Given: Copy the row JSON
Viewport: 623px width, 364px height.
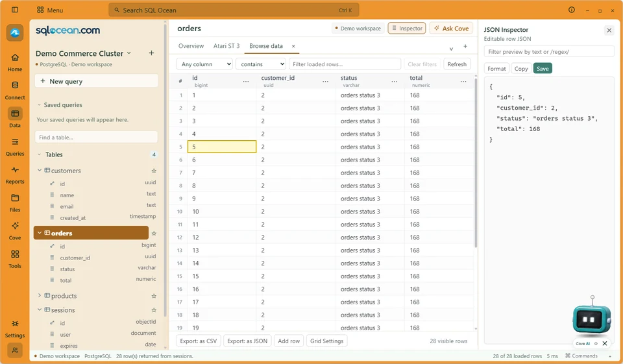Looking at the screenshot, I should point(521,68).
